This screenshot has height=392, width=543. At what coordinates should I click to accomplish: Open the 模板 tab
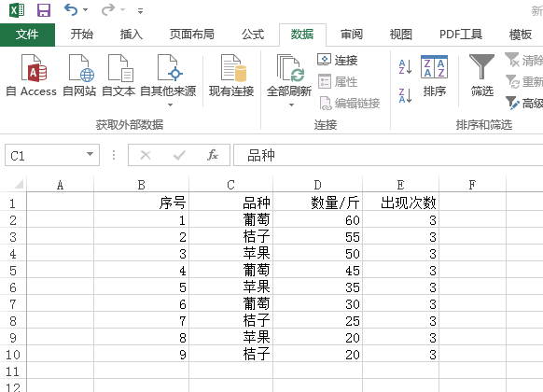tap(521, 35)
